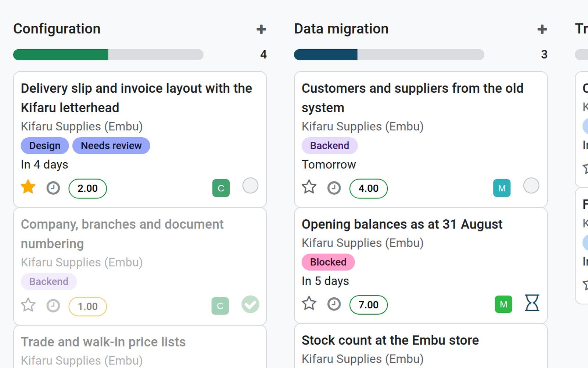Open clock icon on Customers and suppliers card
The image size is (588, 368).
(x=334, y=188)
